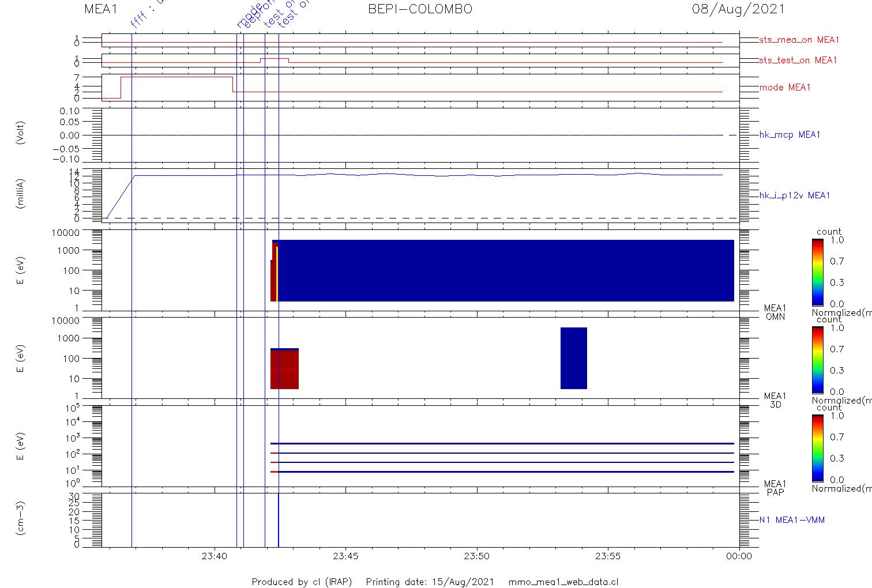This screenshot has height=588, width=872.
Task: Select the mode MEA1 legend label
Action: coord(785,88)
